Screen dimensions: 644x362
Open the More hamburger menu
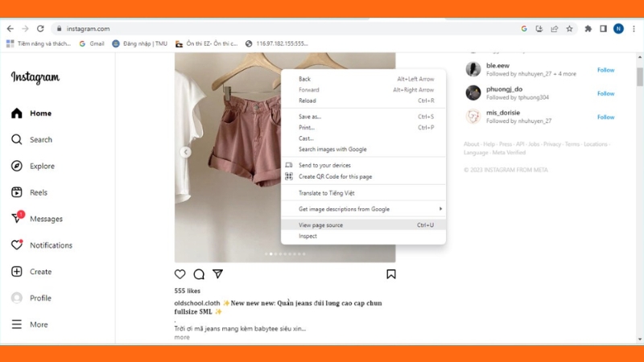(30, 324)
